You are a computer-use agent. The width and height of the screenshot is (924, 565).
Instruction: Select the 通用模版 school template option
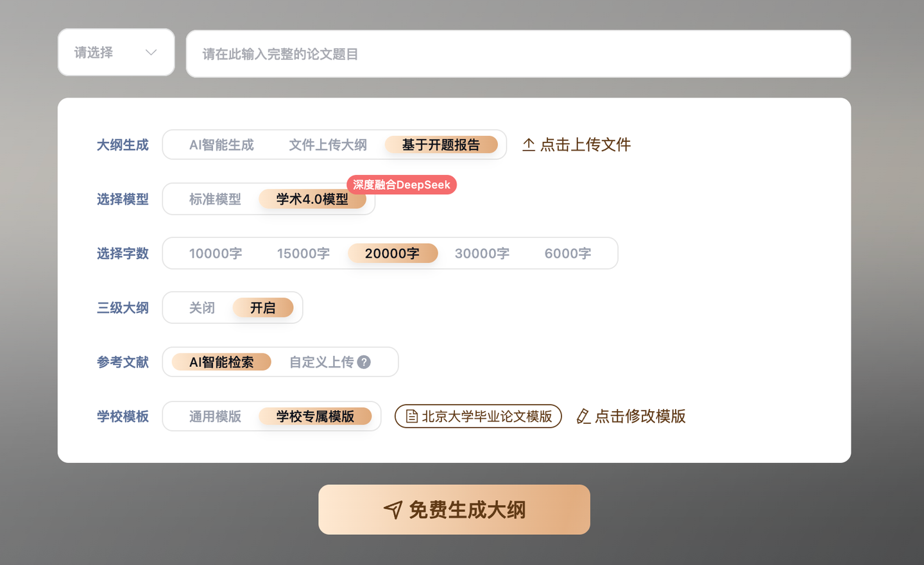[x=216, y=416]
